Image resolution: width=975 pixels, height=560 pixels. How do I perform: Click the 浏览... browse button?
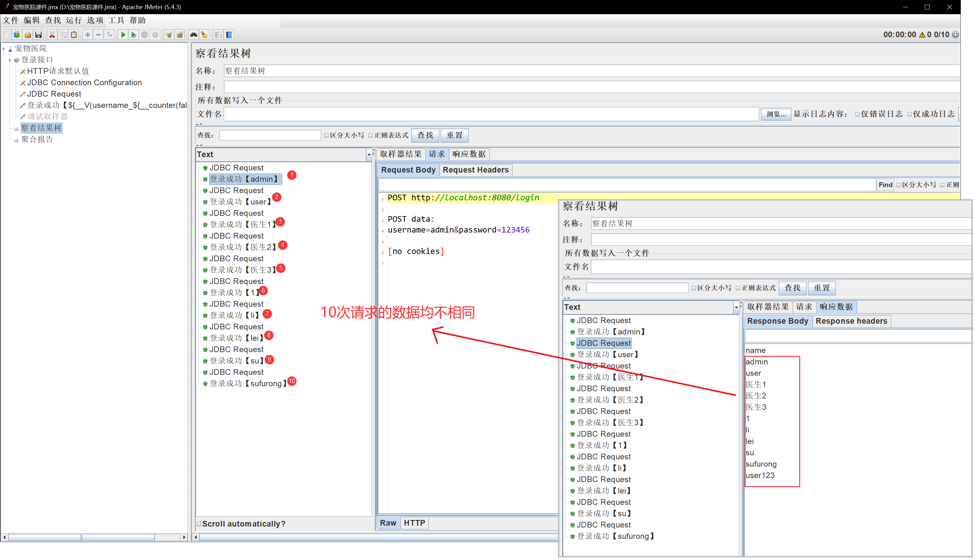(x=776, y=114)
